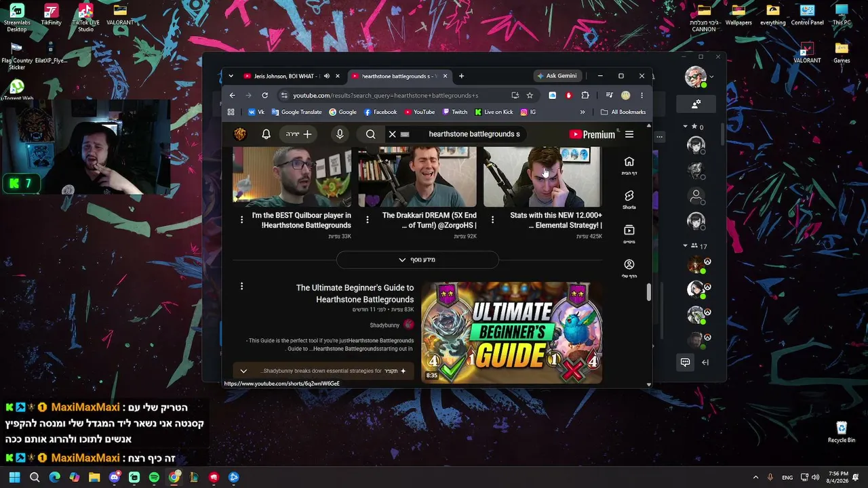868x488 pixels.
Task: Open the Chrome three-dot menu
Action: coord(642,96)
